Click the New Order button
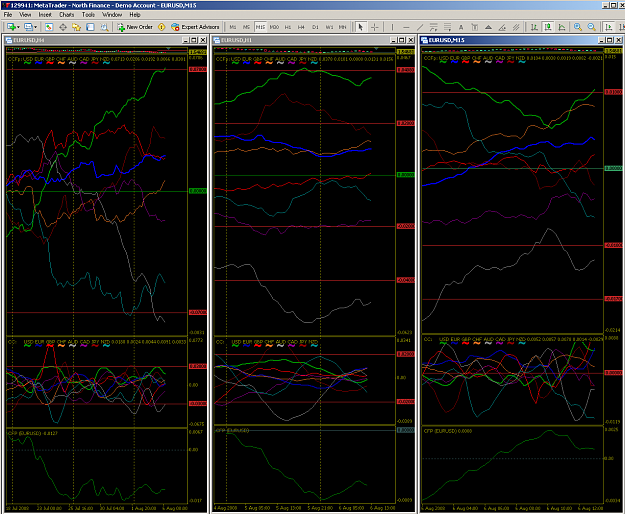Viewport: 625px width, 514px height. 135,27
